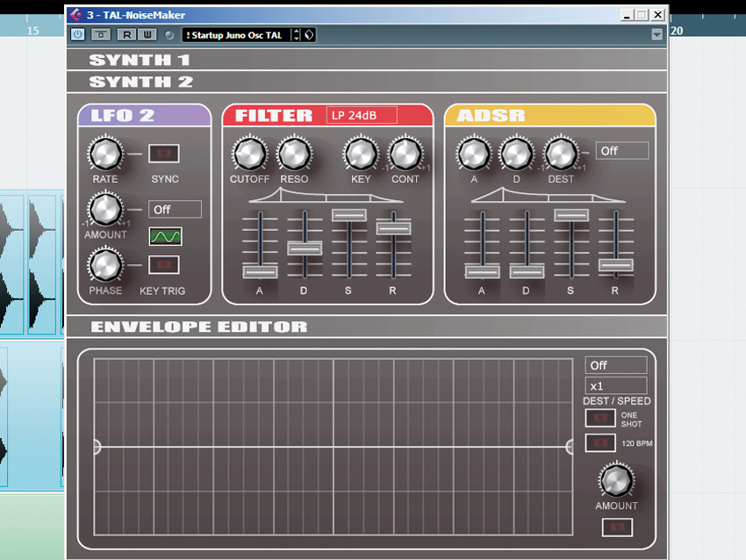The width and height of the screenshot is (746, 560).
Task: Open envelope editor destination dropdown Off
Action: pyautogui.click(x=616, y=365)
